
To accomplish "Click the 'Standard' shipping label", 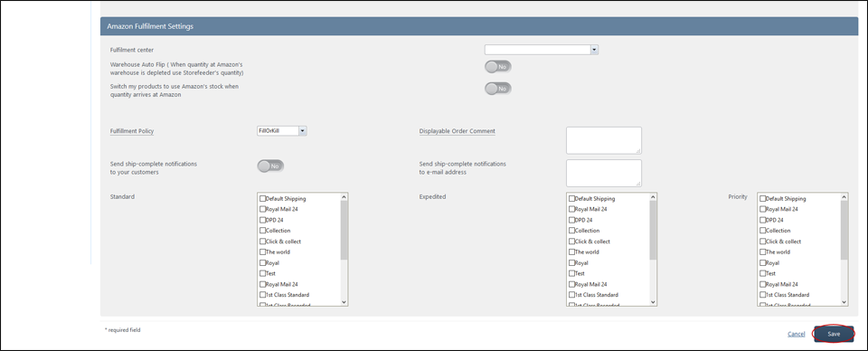I will click(x=122, y=196).
